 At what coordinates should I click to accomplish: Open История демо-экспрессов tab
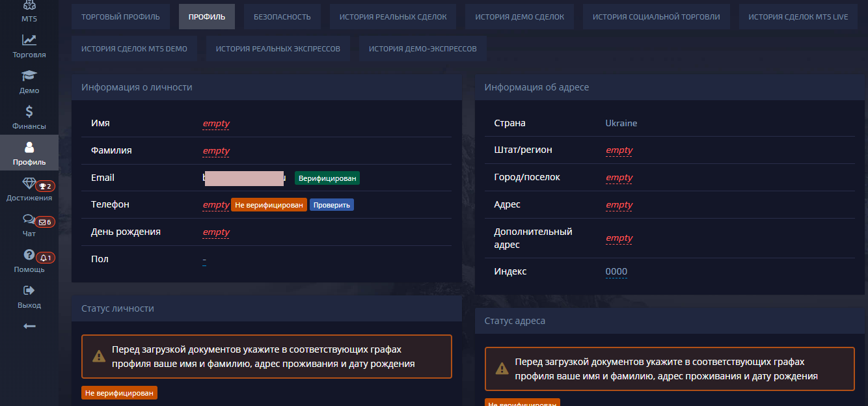422,49
